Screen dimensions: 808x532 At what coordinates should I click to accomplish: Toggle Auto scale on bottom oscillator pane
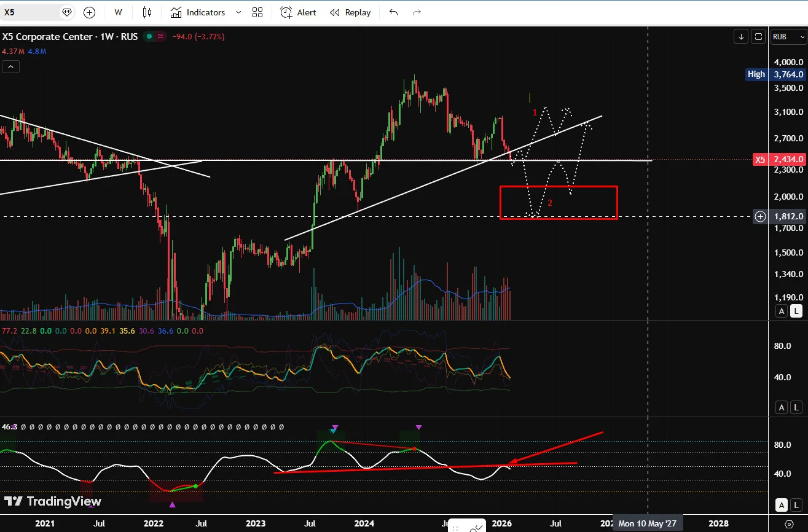pos(782,506)
